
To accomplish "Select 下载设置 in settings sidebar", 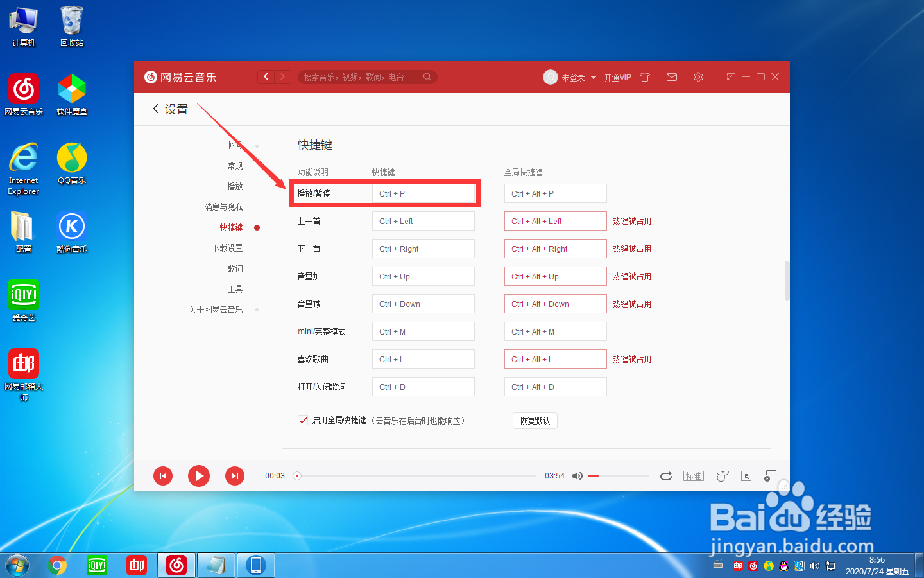I will tap(227, 248).
